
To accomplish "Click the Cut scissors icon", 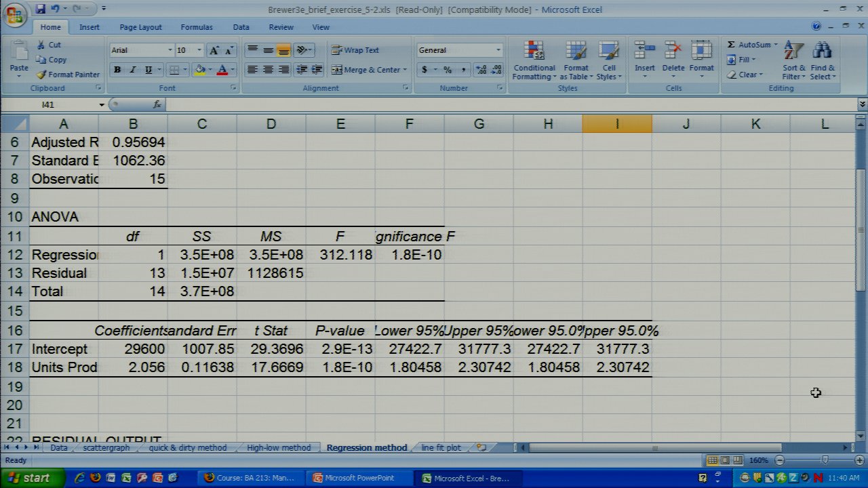I will click(41, 45).
